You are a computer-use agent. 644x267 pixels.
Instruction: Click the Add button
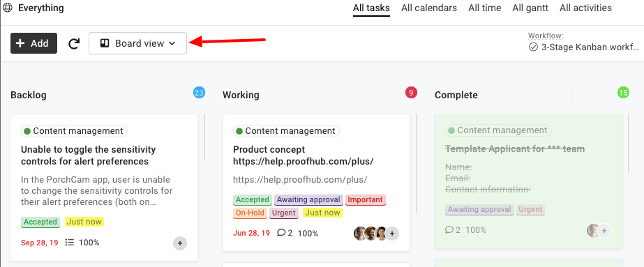click(33, 43)
